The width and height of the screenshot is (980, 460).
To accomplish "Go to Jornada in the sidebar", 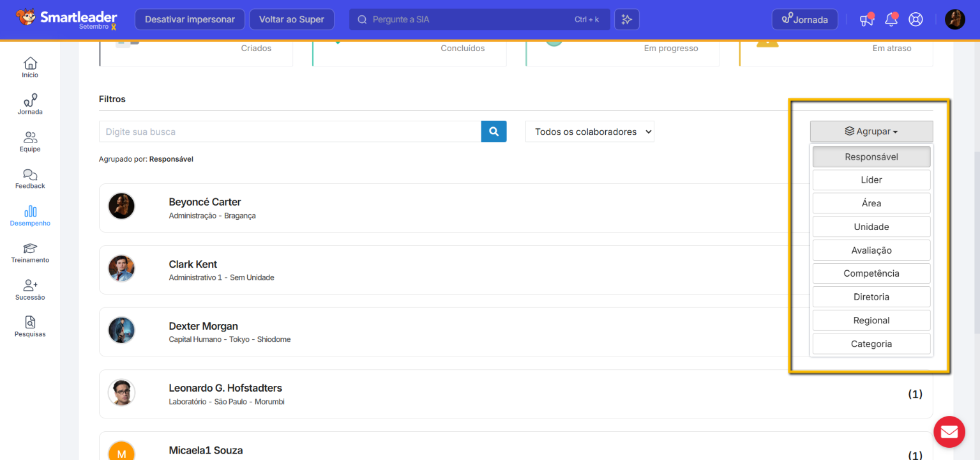I will 30,104.
